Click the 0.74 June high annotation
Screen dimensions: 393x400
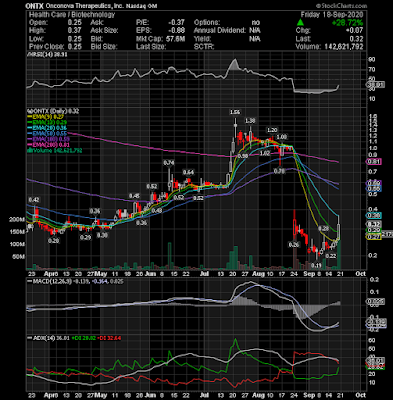pyautogui.click(x=169, y=163)
